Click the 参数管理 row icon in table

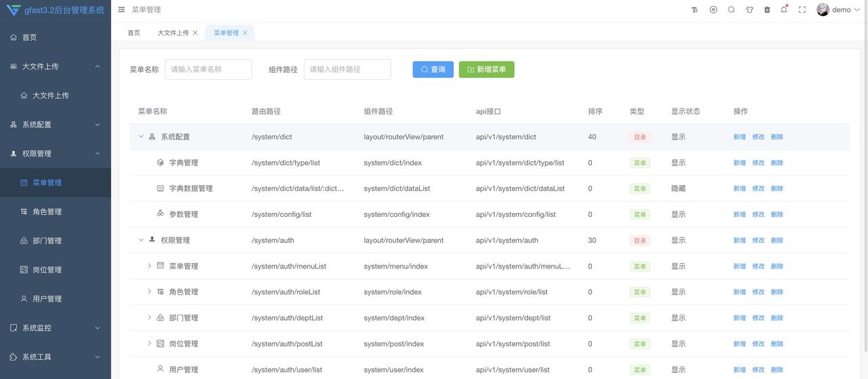pos(161,214)
